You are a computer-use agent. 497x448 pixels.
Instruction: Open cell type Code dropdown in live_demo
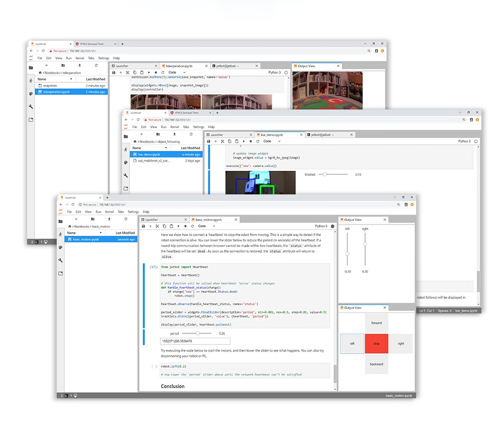272,142
